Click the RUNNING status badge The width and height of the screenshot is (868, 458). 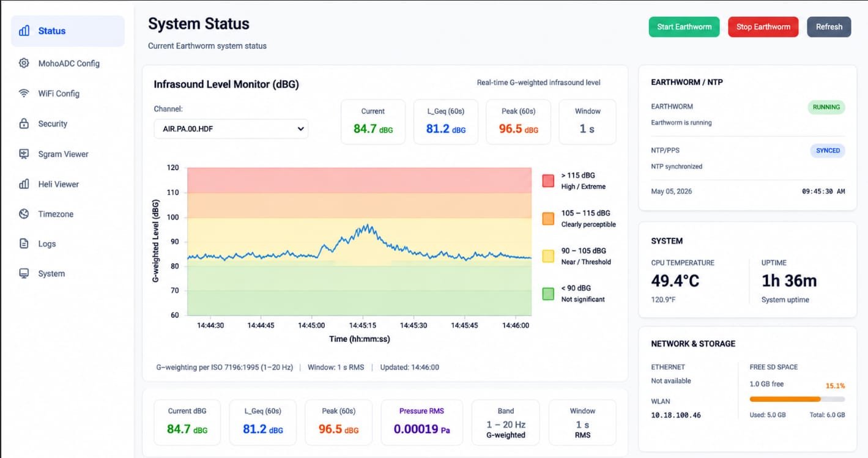(826, 107)
